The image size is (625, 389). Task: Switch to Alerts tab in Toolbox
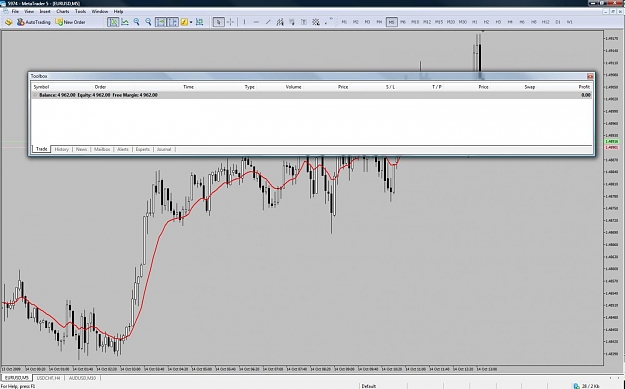[x=123, y=149]
